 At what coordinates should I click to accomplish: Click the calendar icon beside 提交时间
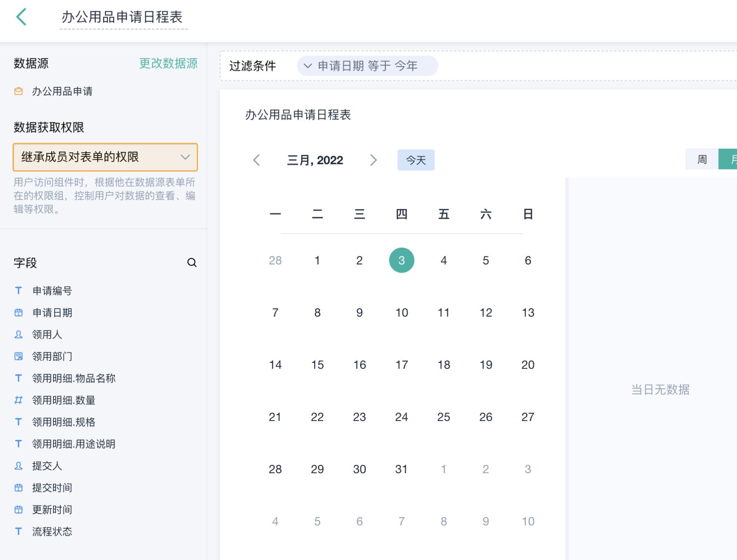18,488
